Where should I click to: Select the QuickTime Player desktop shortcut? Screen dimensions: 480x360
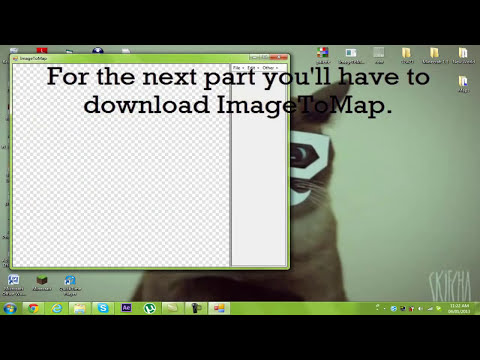tap(70, 285)
